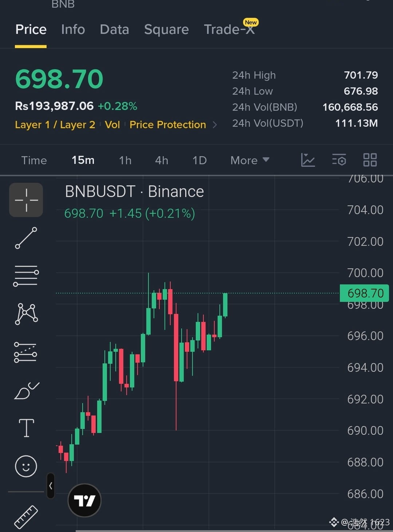Open chart settings list icon

[339, 160]
